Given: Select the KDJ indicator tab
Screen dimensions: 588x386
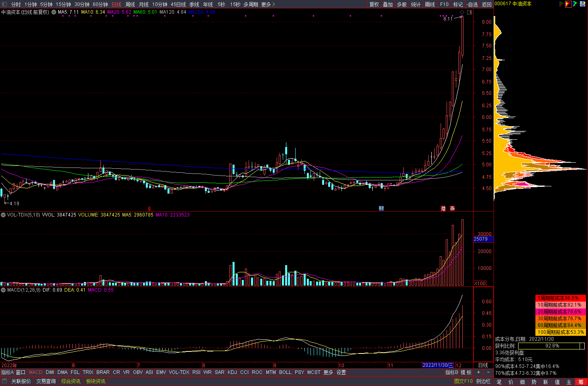Looking at the screenshot, I should pos(232,372).
